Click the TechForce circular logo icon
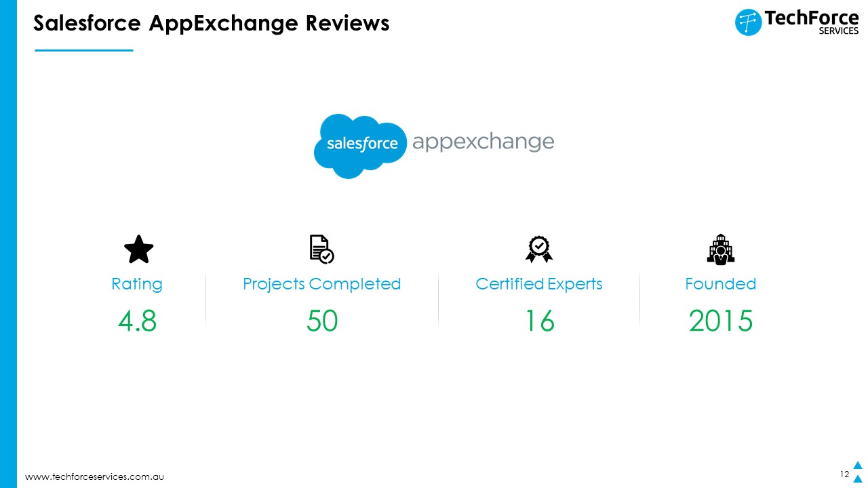868x488 pixels. [749, 22]
